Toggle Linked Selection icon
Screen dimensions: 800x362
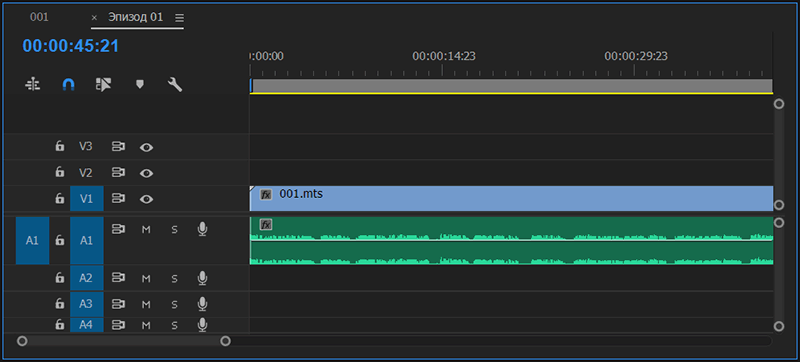pos(104,84)
